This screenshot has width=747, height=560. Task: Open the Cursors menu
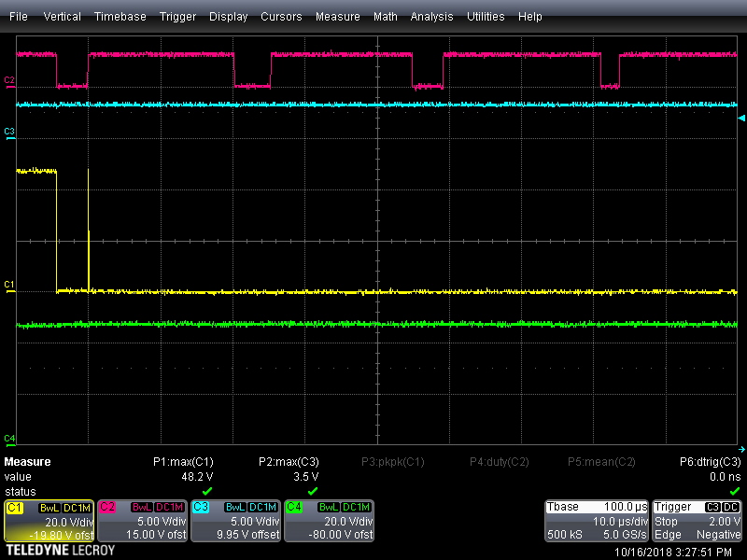[281, 16]
